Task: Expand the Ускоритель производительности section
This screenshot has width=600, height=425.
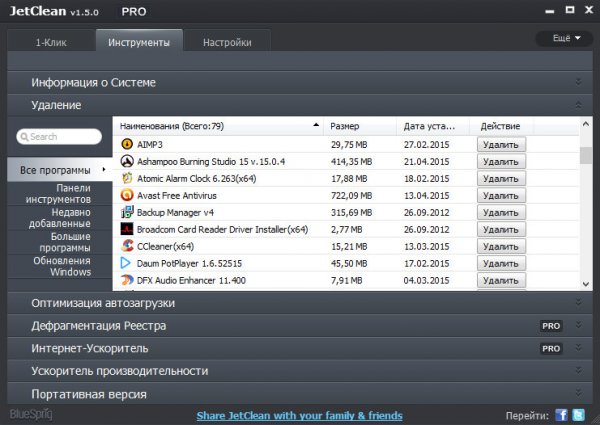Action: click(x=300, y=371)
